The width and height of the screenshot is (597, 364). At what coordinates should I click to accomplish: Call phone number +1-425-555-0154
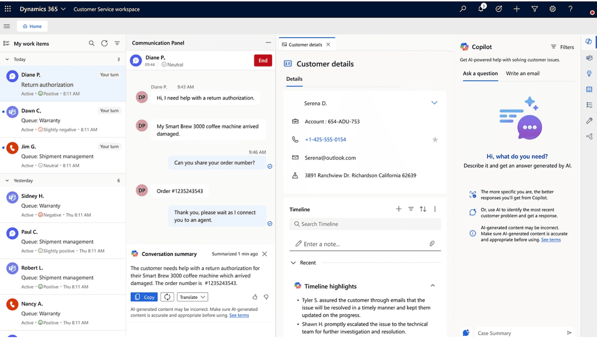[x=325, y=139]
